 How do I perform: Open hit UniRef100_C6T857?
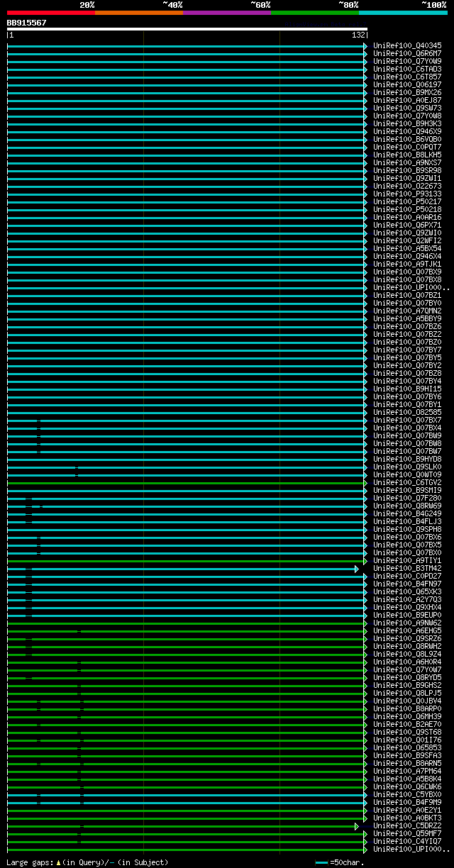coord(408,77)
